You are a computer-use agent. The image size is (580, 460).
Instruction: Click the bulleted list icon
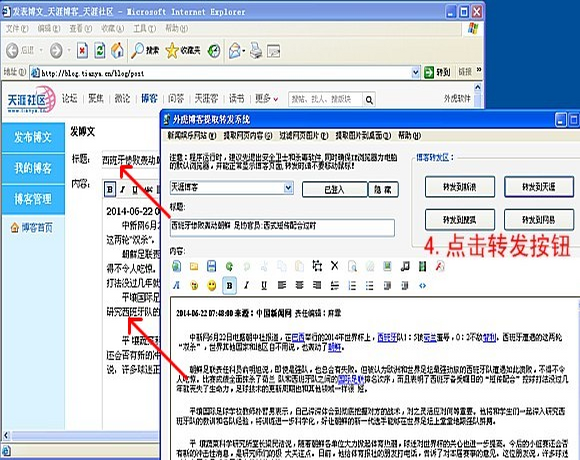[x=370, y=285]
